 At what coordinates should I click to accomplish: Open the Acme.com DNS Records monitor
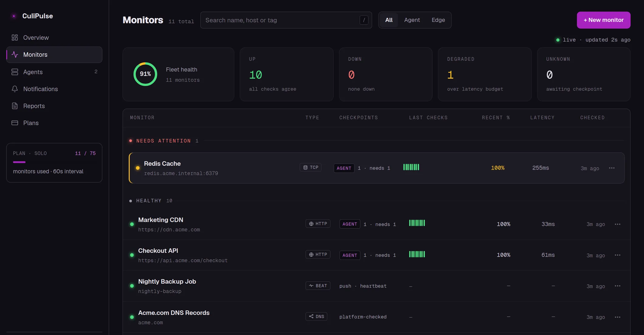[x=377, y=317]
